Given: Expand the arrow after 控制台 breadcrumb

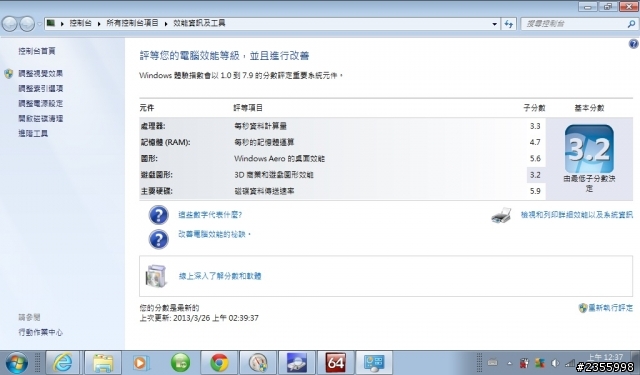Looking at the screenshot, I should [x=99, y=24].
